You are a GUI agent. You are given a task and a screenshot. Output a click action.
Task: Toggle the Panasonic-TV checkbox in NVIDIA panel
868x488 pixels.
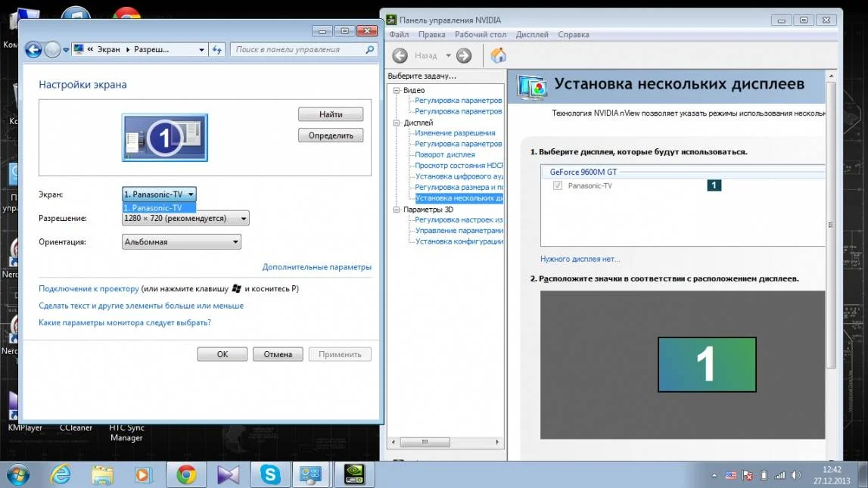(x=558, y=185)
